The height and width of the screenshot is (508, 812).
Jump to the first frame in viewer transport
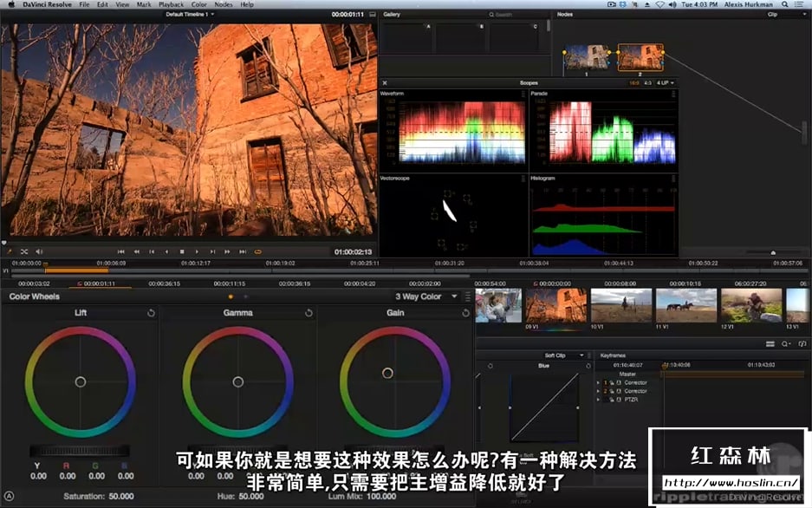(120, 251)
